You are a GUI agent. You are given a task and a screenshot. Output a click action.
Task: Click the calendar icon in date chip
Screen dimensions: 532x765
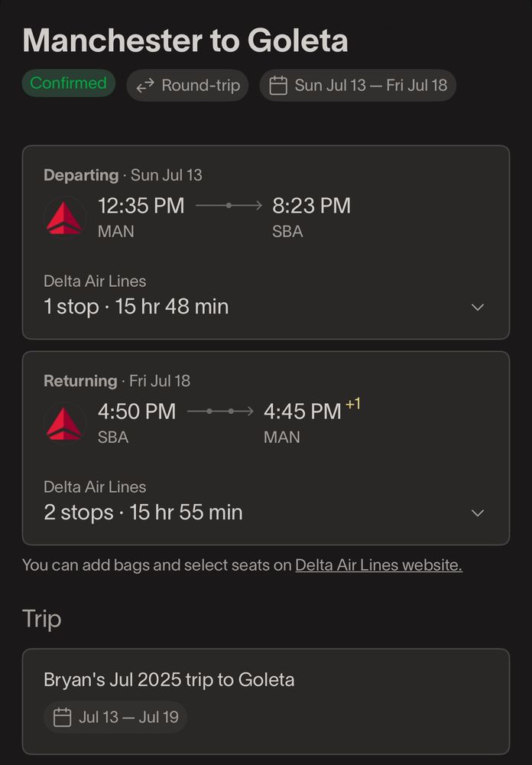(278, 86)
